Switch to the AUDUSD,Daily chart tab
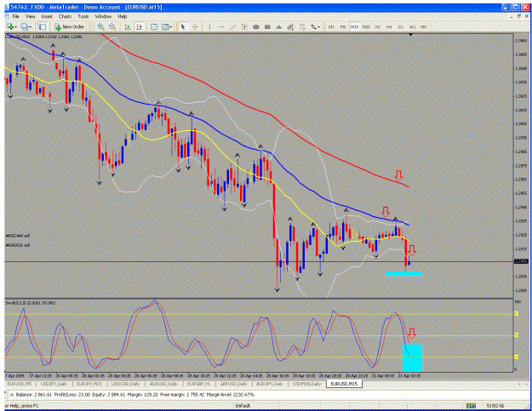The width and height of the screenshot is (532, 411). 163,384
